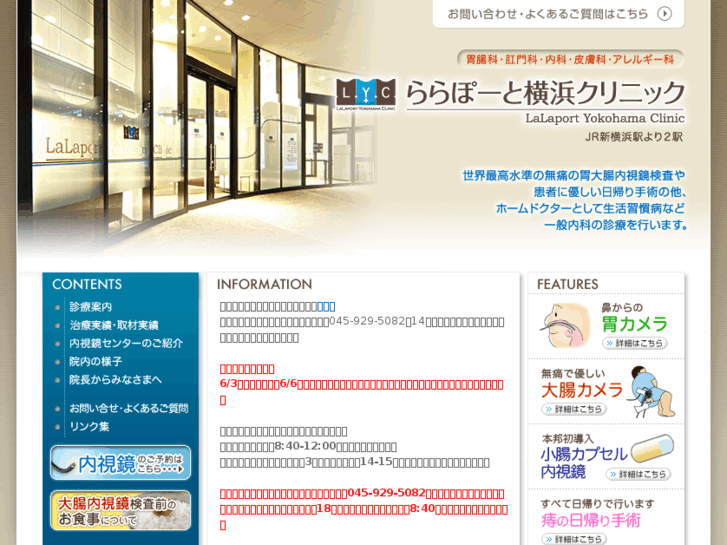Click the LYC clinic logo icon

(x=366, y=94)
